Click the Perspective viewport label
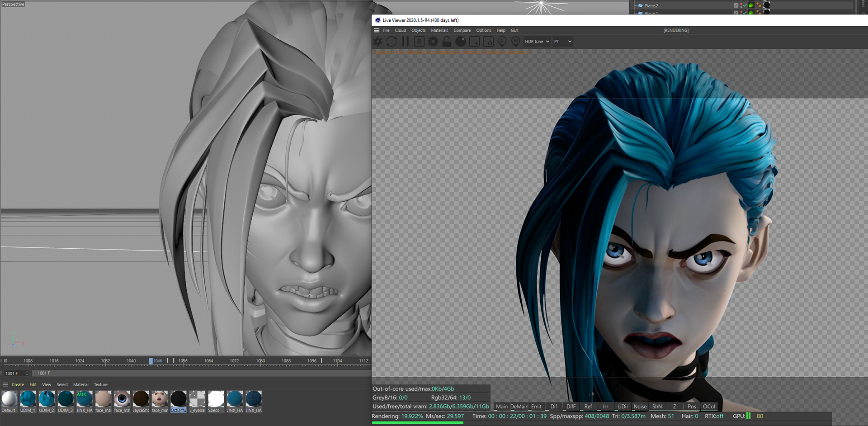This screenshot has width=868, height=426. coord(13,4)
